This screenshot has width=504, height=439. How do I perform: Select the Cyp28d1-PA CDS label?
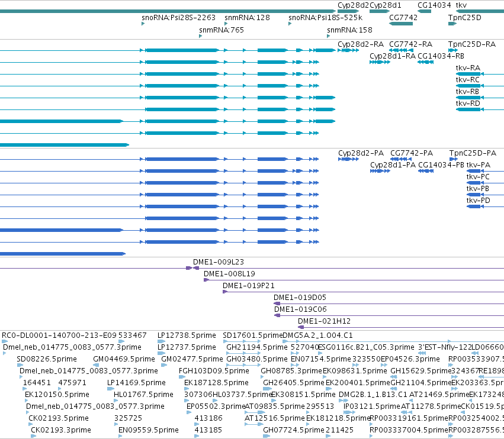393,165
